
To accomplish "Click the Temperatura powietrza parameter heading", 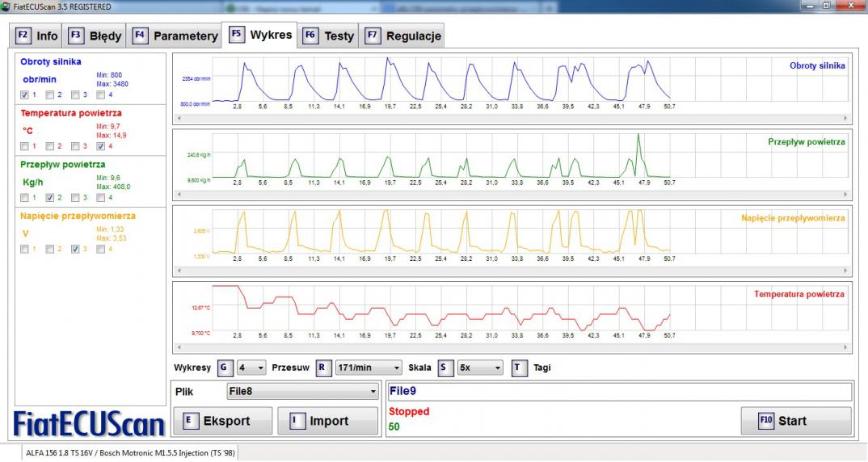I will point(71,113).
